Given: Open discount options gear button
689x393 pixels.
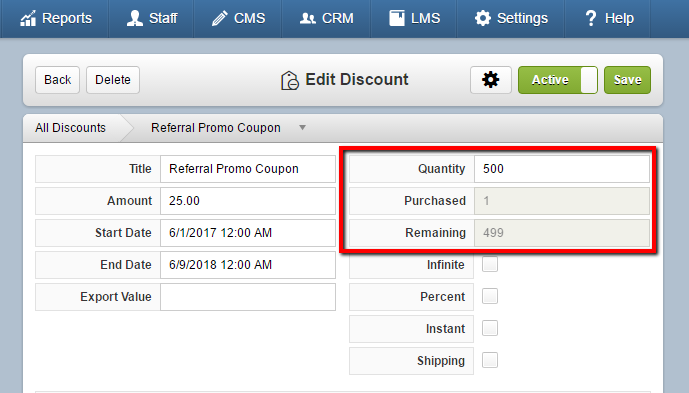Looking at the screenshot, I should (491, 80).
